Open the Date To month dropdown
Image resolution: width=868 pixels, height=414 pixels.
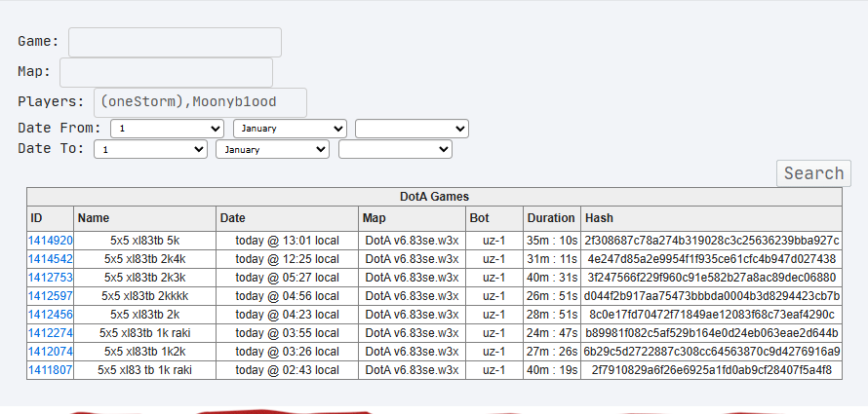272,149
